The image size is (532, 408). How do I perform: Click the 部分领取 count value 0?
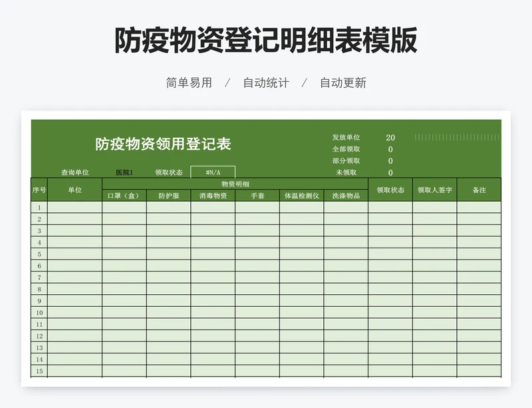[390, 161]
